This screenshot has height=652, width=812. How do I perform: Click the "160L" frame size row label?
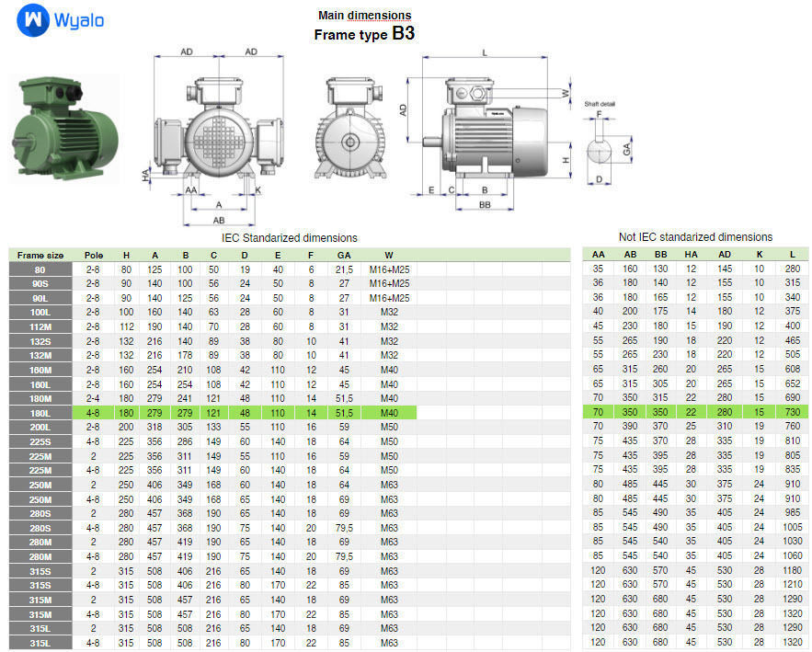[x=40, y=384]
